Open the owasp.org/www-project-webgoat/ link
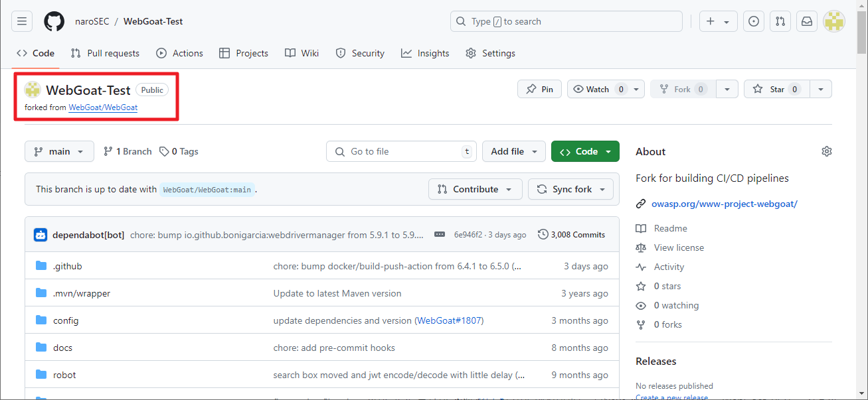The image size is (868, 400). coord(725,204)
